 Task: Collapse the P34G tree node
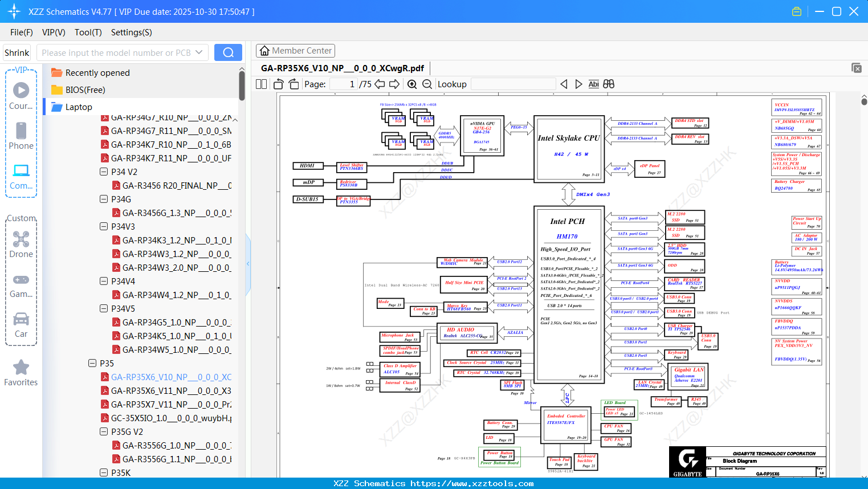pyautogui.click(x=104, y=199)
